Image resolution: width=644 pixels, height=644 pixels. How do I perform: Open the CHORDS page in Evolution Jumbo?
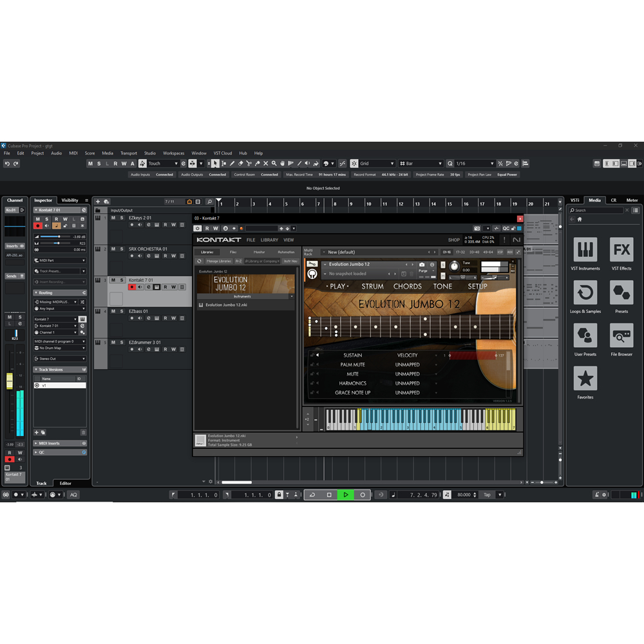407,287
